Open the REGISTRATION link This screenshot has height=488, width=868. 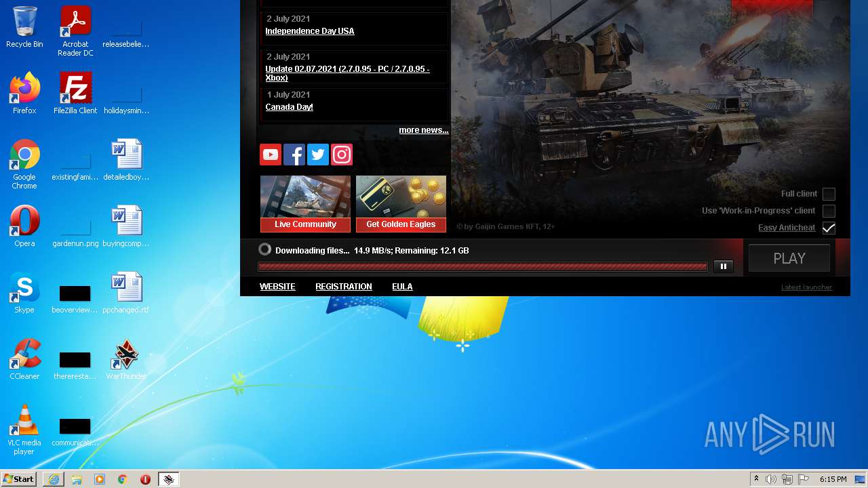pos(344,287)
